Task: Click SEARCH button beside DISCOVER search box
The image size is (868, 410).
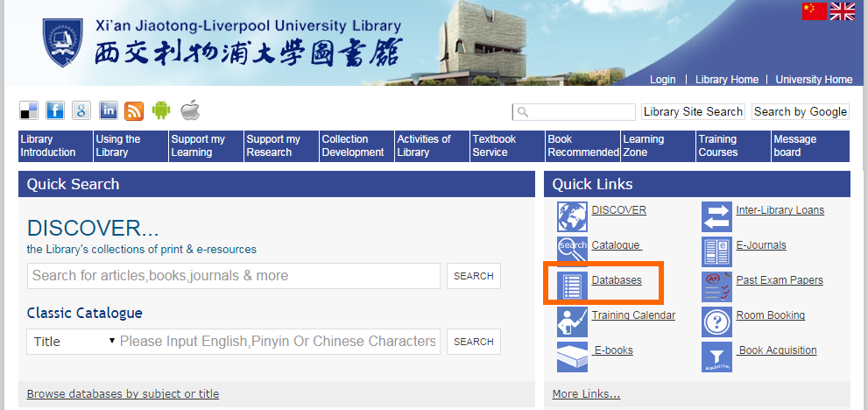Action: point(474,276)
